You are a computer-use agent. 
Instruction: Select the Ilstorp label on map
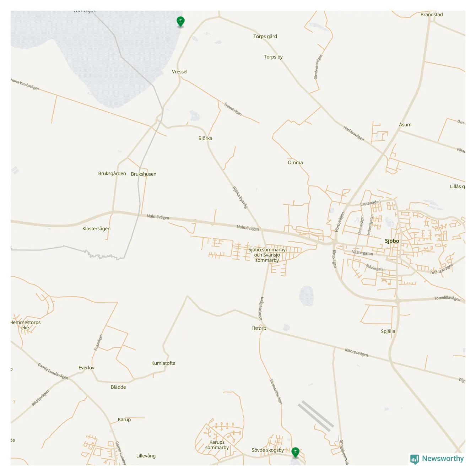259,329
